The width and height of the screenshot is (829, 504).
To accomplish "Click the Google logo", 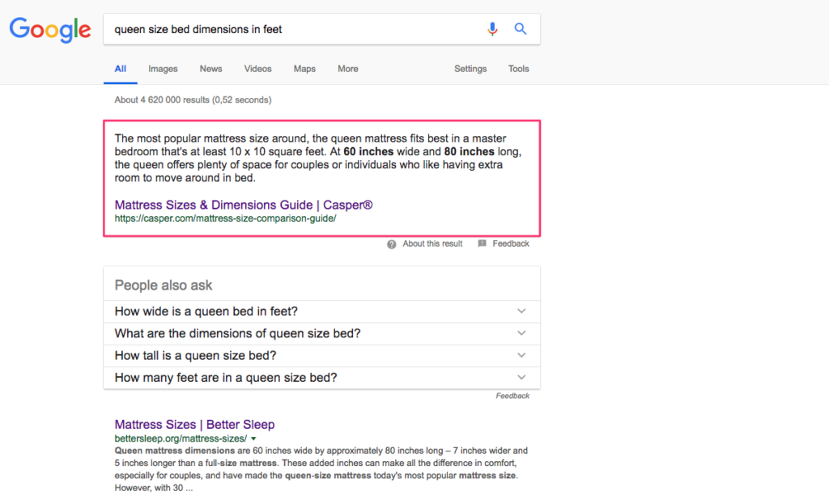I will point(50,30).
